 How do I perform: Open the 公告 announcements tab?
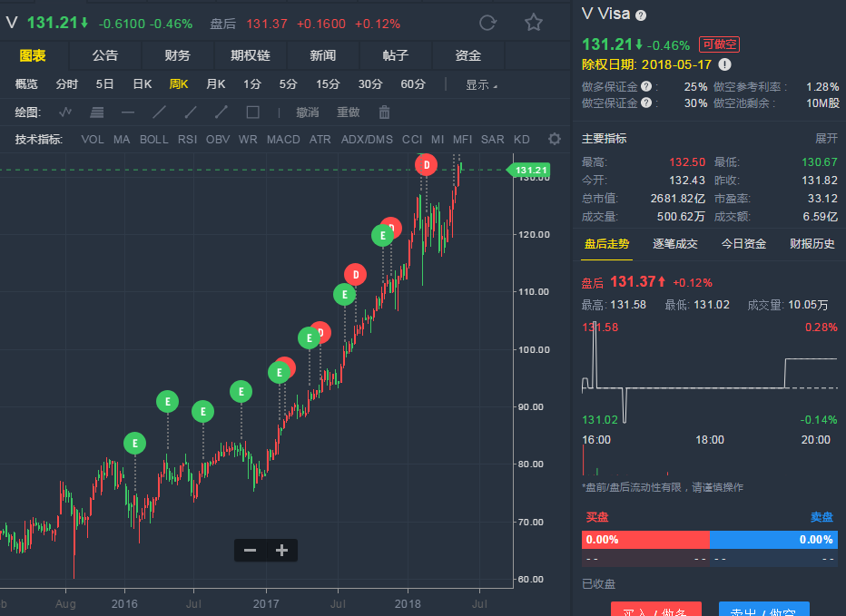(104, 55)
